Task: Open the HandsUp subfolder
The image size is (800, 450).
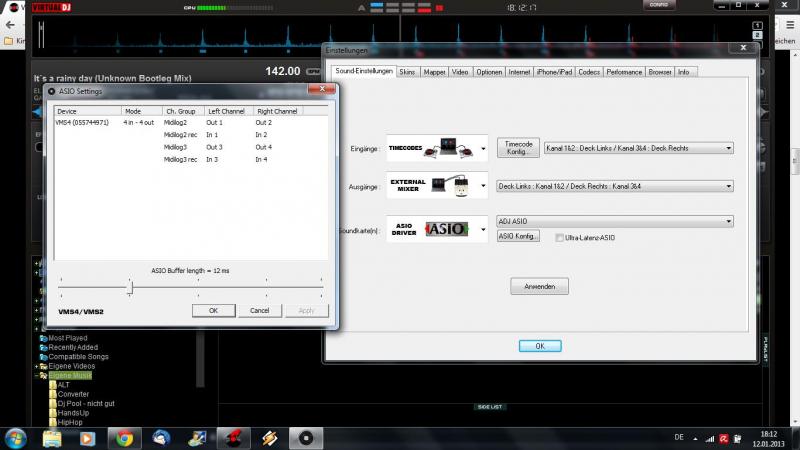Action: [73, 413]
